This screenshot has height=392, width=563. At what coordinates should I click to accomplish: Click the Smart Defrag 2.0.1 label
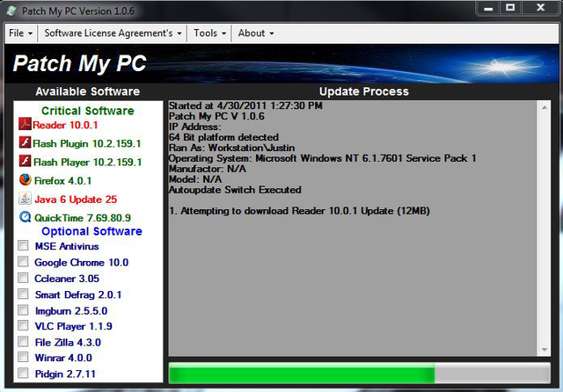pyautogui.click(x=78, y=294)
